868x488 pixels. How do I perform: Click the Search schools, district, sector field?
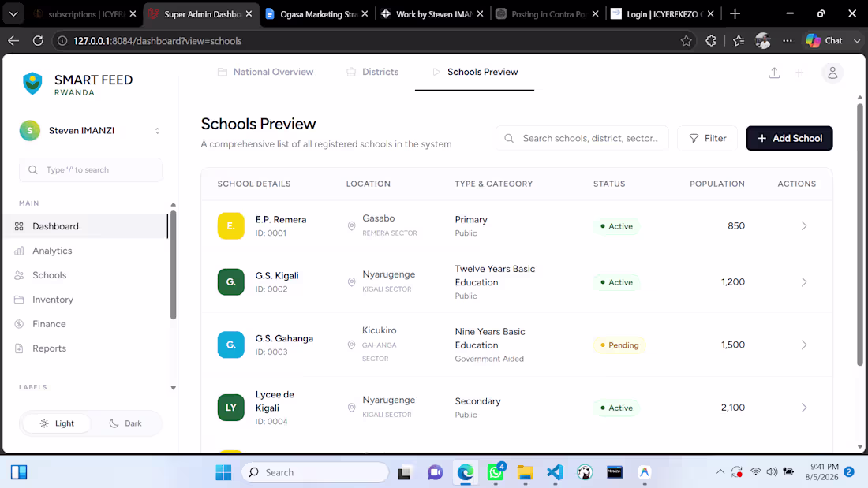582,138
